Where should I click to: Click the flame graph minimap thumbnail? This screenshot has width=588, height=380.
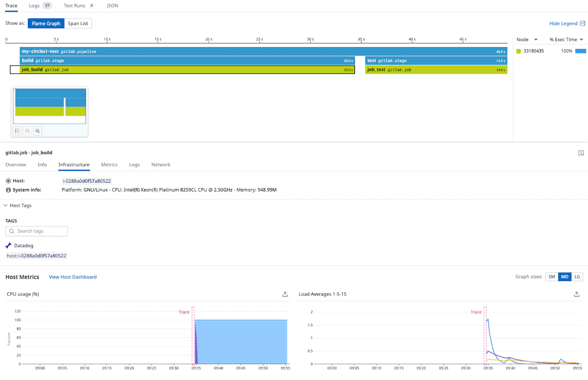tap(50, 106)
